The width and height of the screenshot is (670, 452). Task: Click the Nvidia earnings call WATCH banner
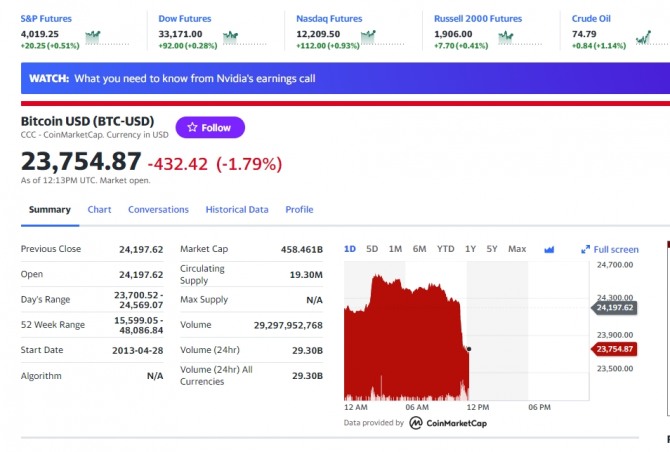point(345,78)
